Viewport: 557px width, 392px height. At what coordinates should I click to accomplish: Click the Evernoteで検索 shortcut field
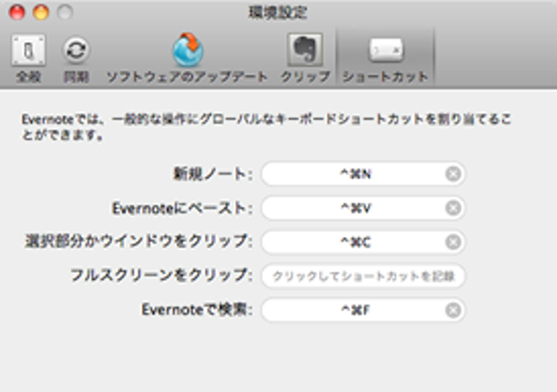[x=363, y=310]
